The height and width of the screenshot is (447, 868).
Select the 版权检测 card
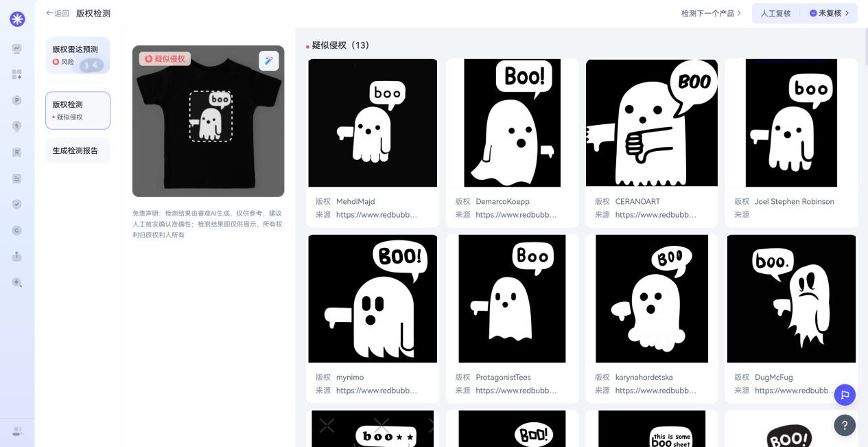[x=78, y=111]
